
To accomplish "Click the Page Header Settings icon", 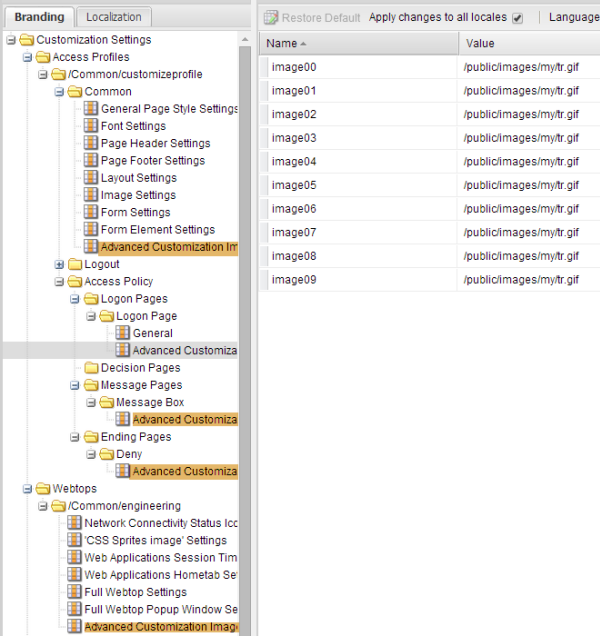I will tap(91, 143).
